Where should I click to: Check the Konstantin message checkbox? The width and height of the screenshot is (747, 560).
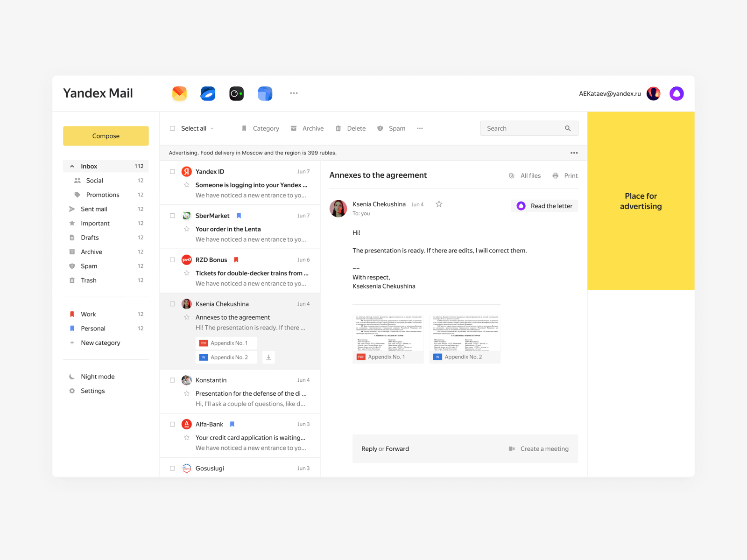click(x=172, y=380)
